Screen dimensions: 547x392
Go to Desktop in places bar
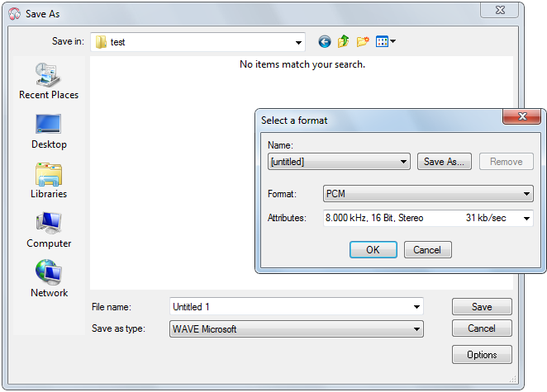49,131
